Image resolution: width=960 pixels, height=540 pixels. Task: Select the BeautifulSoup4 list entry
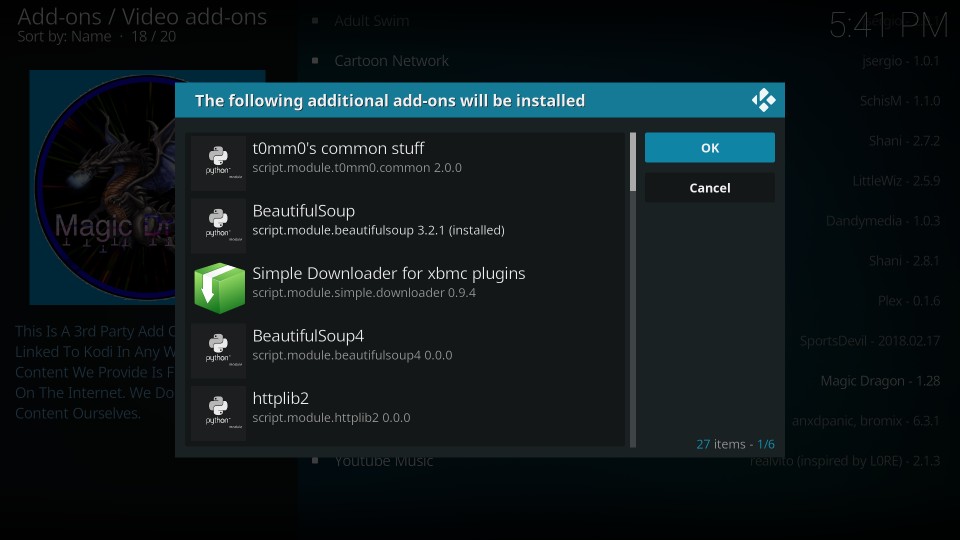pos(407,350)
